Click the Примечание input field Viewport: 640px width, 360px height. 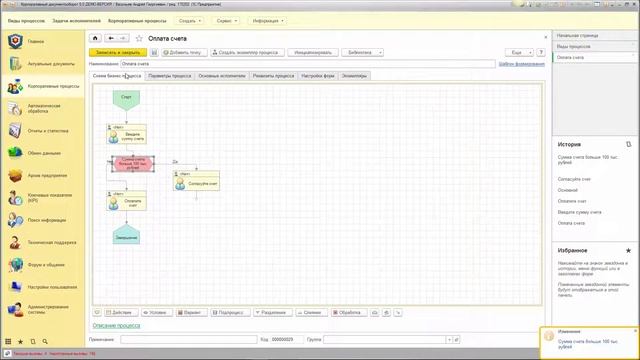(x=189, y=340)
